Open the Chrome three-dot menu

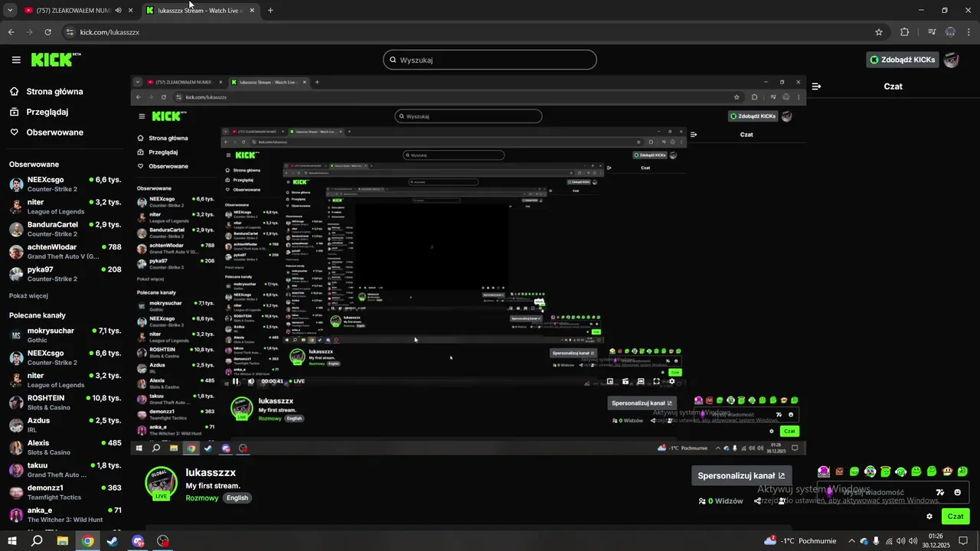click(x=969, y=32)
